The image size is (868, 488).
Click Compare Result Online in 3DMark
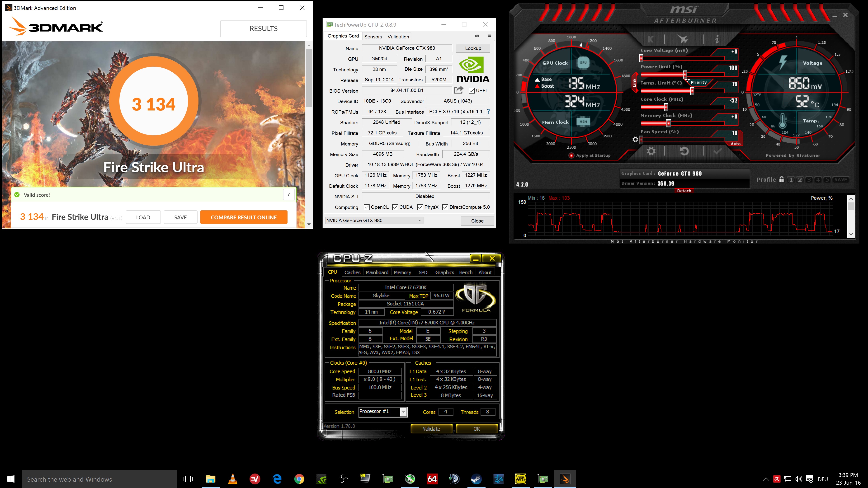coord(244,217)
